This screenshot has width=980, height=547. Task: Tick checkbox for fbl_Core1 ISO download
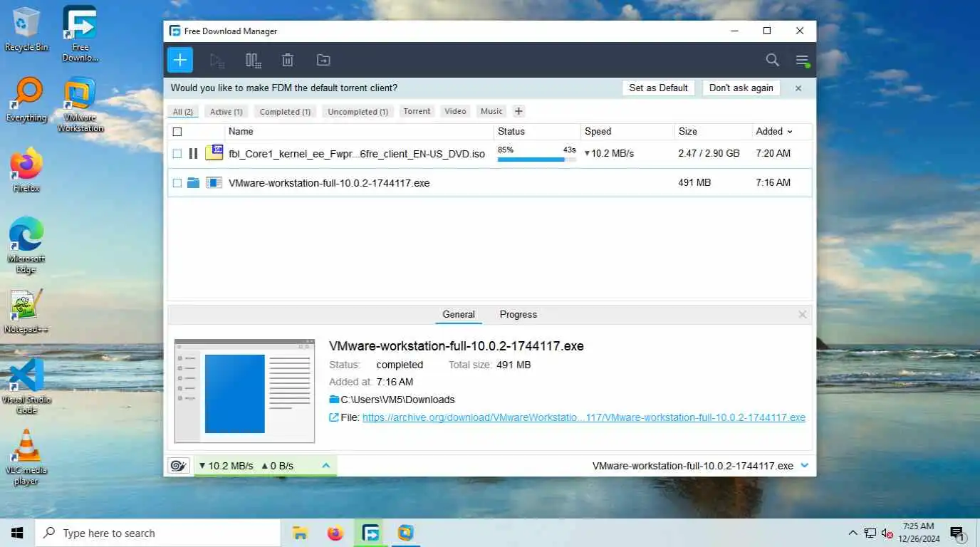point(177,153)
